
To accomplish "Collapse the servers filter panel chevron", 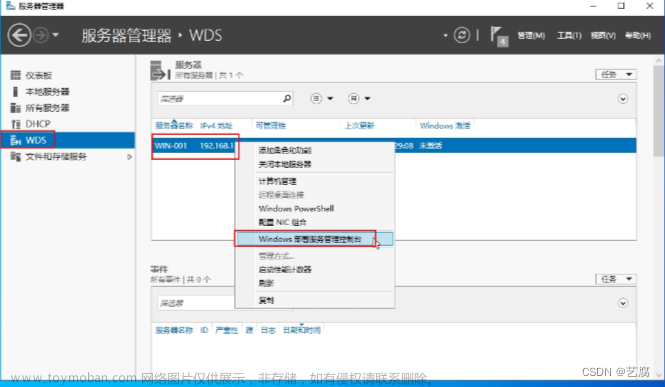I will 623,99.
